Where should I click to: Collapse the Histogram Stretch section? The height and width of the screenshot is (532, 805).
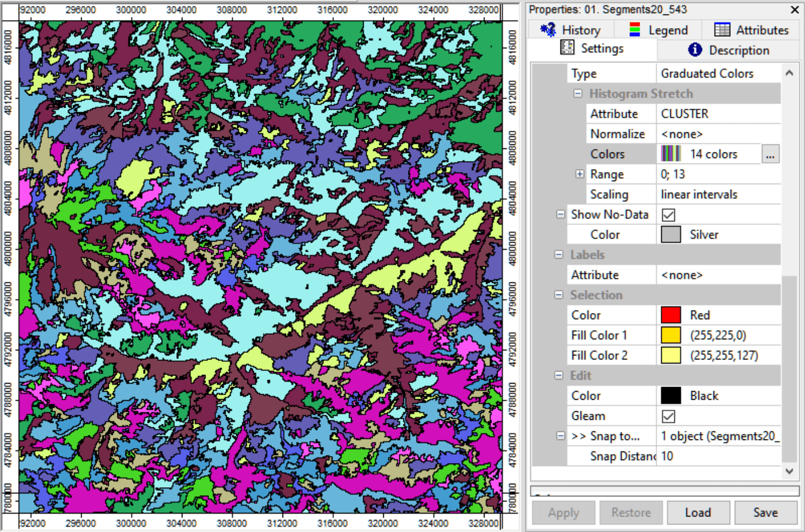(x=578, y=94)
